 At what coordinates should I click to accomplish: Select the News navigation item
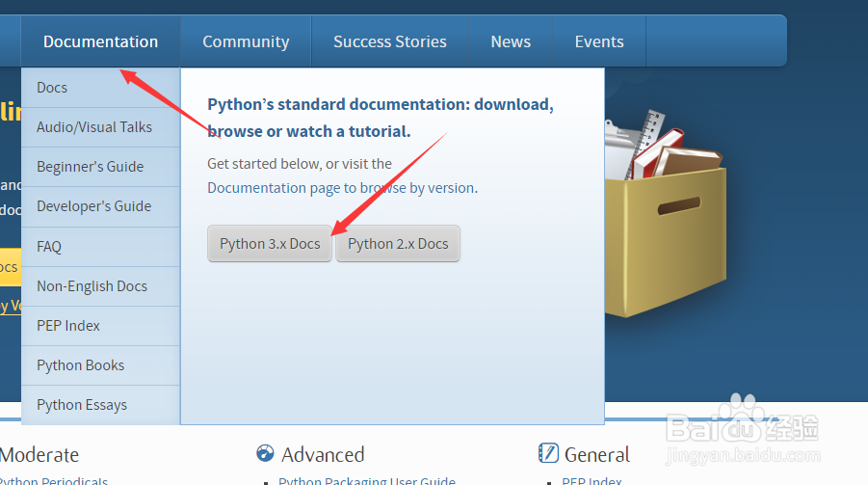[511, 41]
